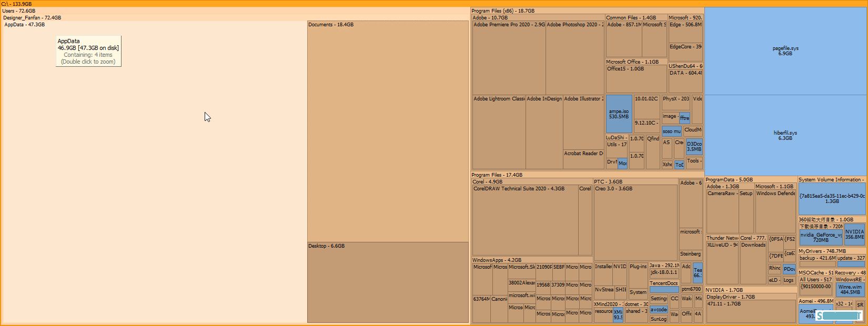Select the nvidia_GeForce 720MB file block
The height and width of the screenshot is (326, 868).
821,237
